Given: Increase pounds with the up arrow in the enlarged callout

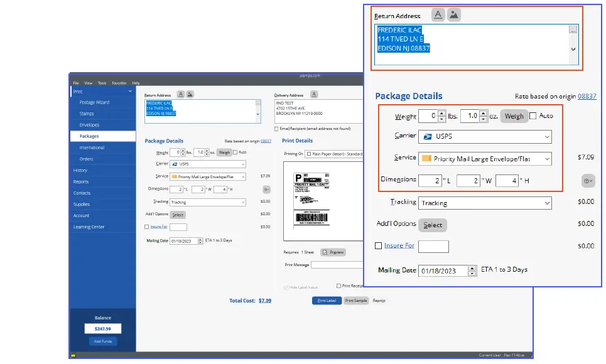Looking at the screenshot, I should [441, 113].
